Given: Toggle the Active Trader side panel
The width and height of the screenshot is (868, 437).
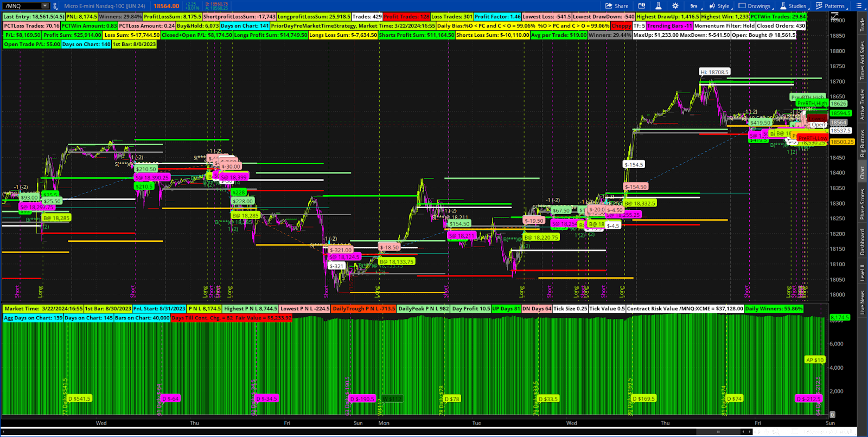Looking at the screenshot, I should click(x=862, y=104).
